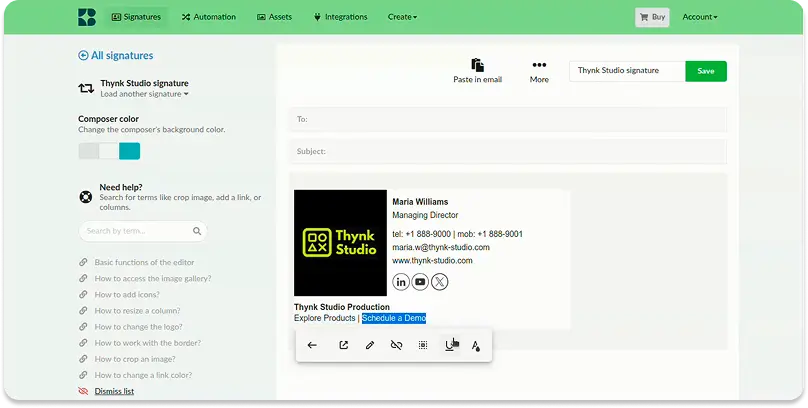Edit the signature name input field
Viewport: 808px width, 408px height.
pyautogui.click(x=627, y=71)
